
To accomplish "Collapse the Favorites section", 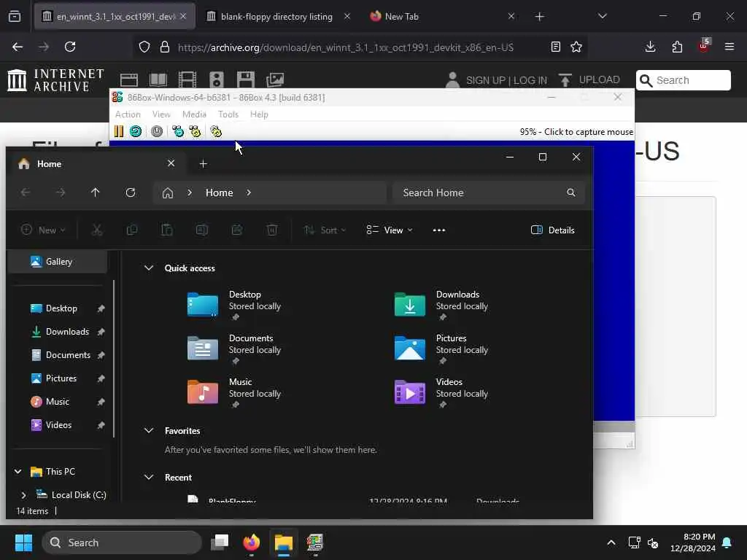I will [x=149, y=430].
